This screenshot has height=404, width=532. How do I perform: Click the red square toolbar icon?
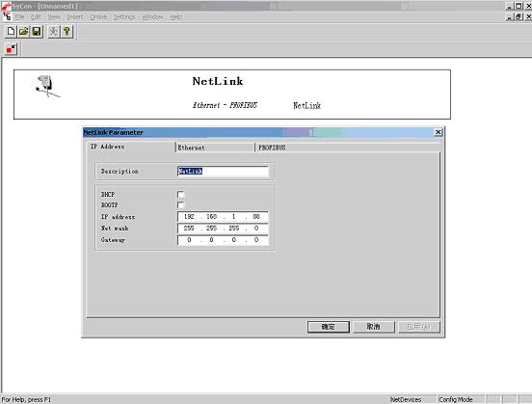[11, 49]
